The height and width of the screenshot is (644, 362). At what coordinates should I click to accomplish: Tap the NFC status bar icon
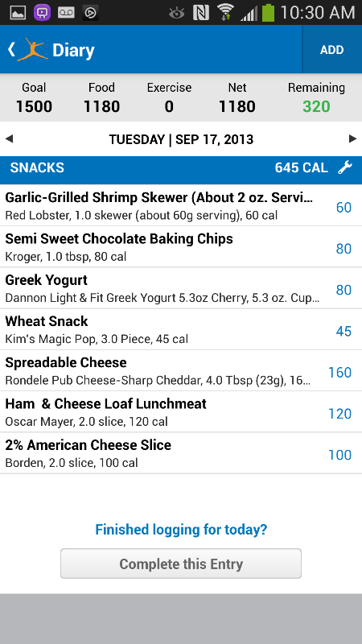[x=201, y=13]
